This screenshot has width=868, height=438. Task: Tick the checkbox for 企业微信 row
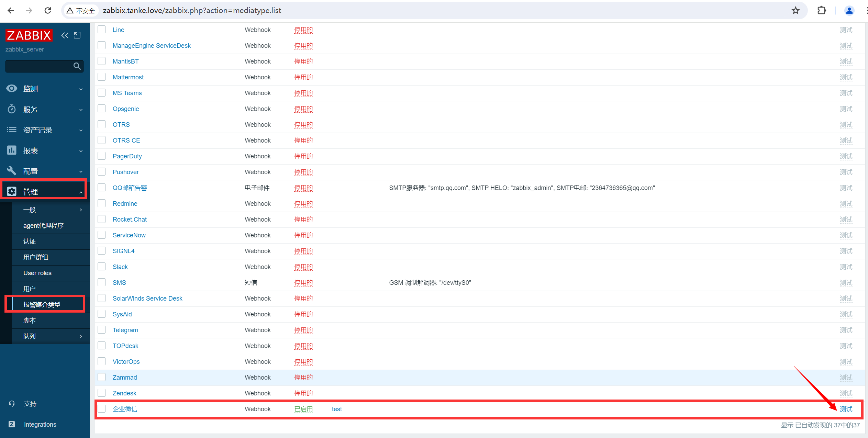[102, 409]
